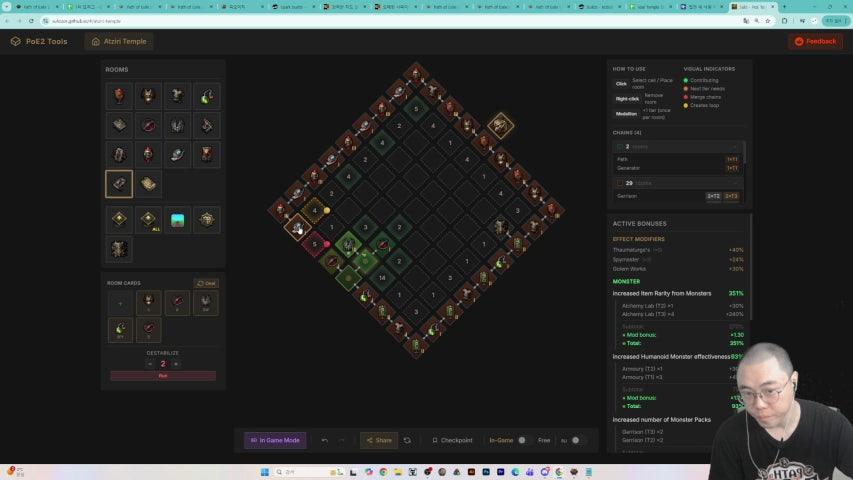This screenshot has width=853, height=480.
Task: Click the 'Golem Works' effect modifier row
Action: coord(678,269)
